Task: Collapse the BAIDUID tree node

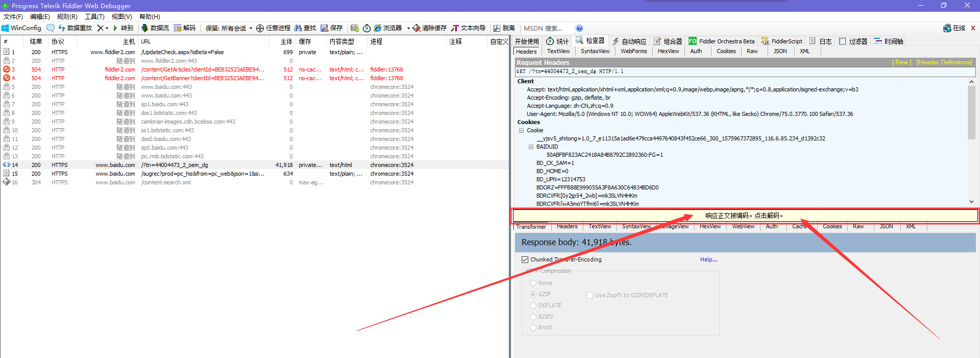Action: [x=531, y=147]
